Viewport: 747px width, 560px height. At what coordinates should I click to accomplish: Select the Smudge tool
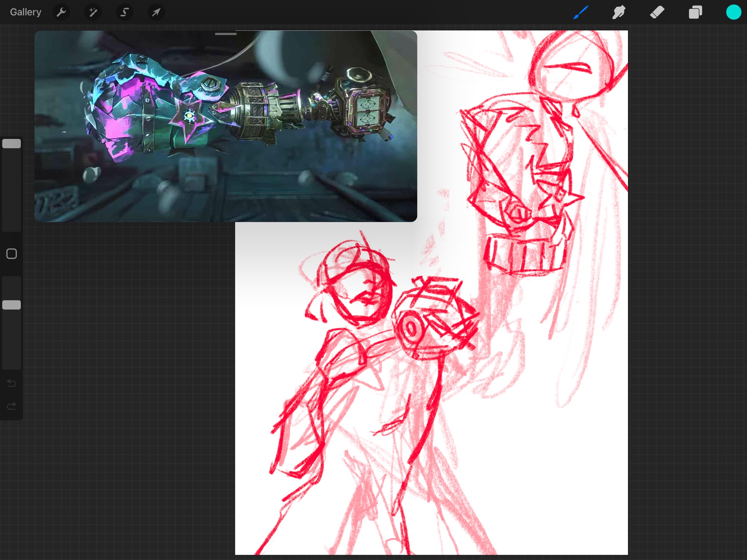click(619, 12)
